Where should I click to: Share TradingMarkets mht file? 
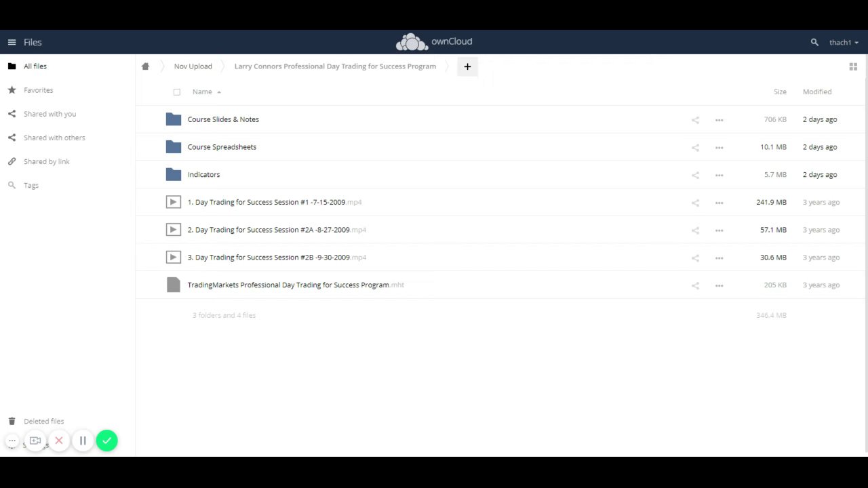[695, 285]
